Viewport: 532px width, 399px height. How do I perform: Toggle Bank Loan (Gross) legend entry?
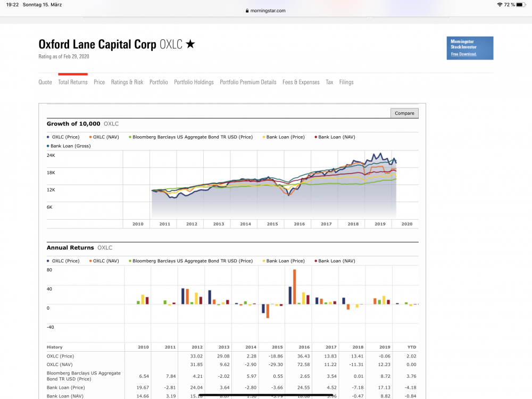[x=69, y=146]
